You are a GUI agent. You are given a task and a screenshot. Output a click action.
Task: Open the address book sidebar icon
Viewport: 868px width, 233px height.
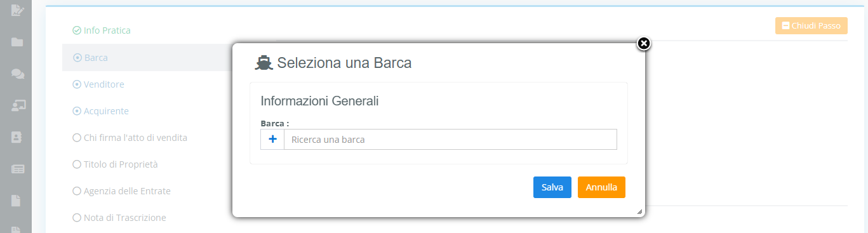pyautogui.click(x=17, y=136)
